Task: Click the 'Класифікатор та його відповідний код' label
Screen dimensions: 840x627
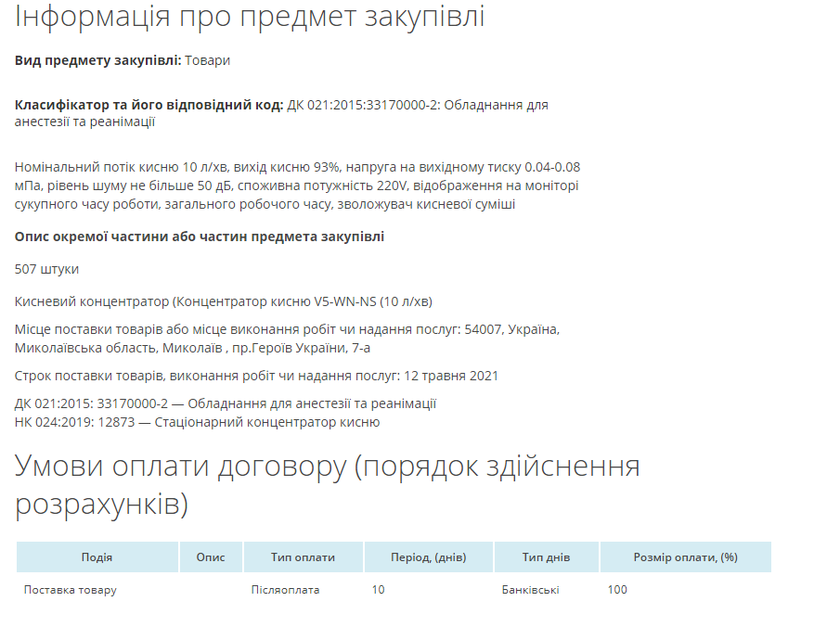Action: pyautogui.click(x=149, y=105)
